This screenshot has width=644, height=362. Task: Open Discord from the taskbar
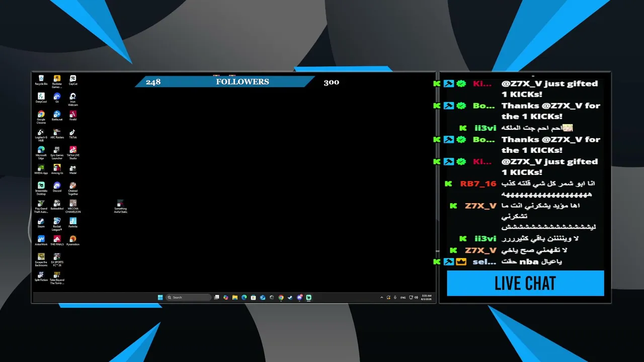[299, 298]
